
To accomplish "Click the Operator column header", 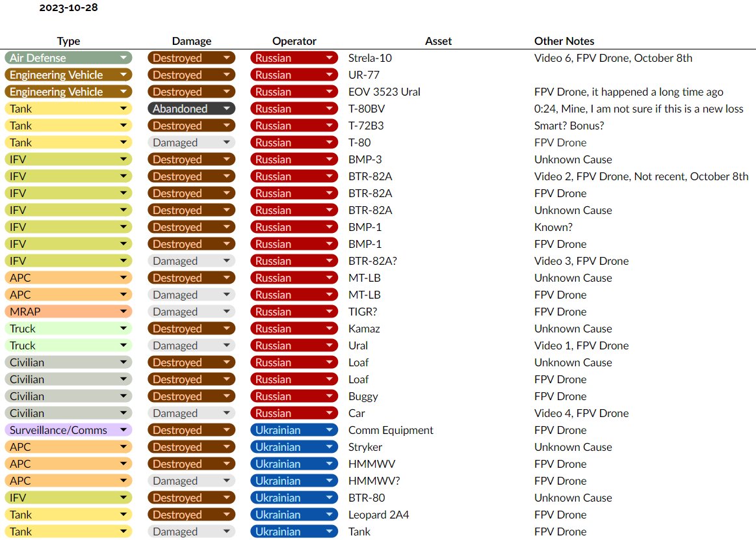I will point(294,41).
